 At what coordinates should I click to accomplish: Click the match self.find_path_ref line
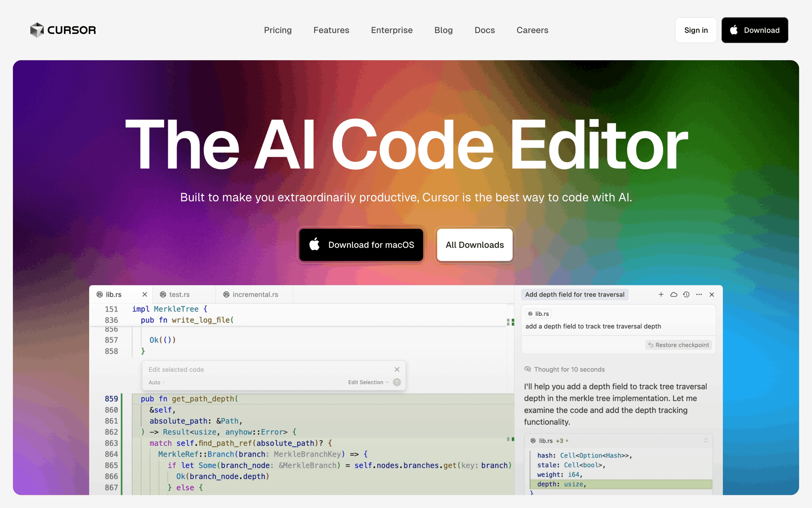coord(241,443)
